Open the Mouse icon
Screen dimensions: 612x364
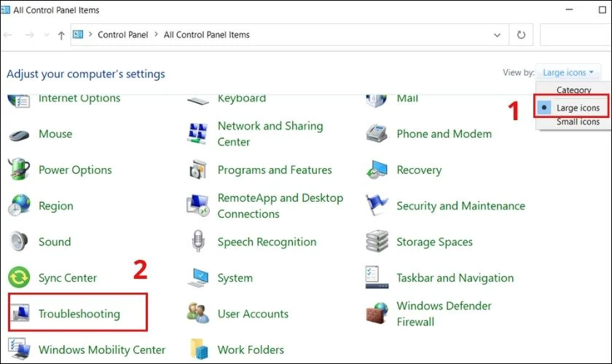pos(19,135)
